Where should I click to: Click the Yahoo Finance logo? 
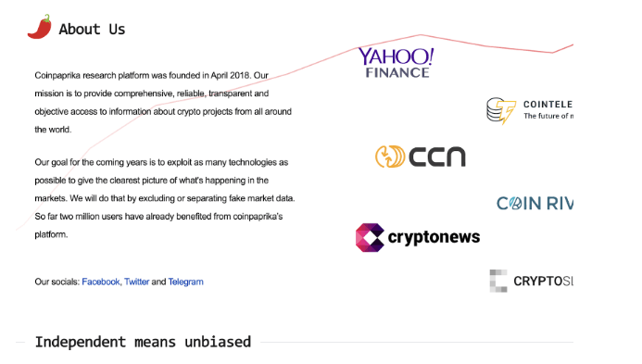pyautogui.click(x=396, y=63)
